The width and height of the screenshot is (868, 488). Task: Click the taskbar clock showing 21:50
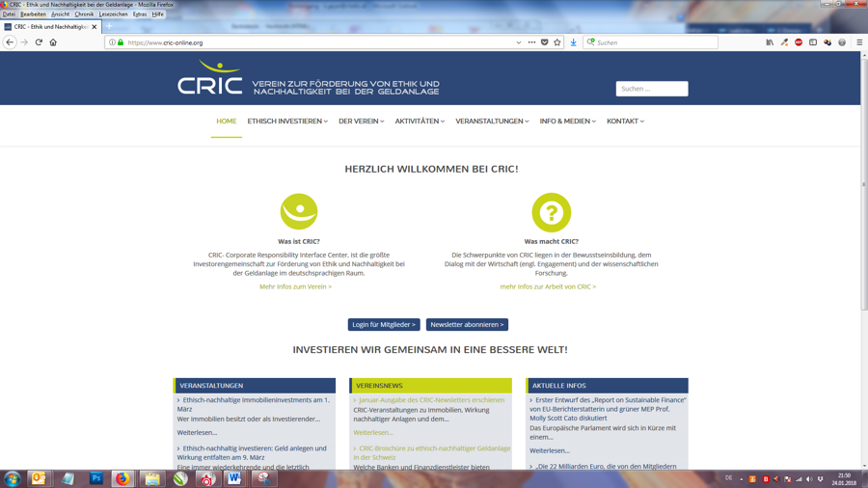click(844, 479)
